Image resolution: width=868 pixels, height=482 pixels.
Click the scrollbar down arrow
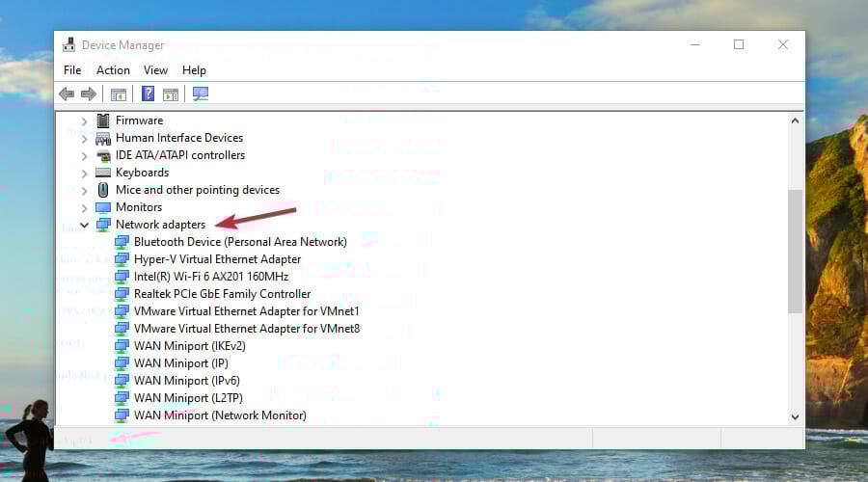click(x=795, y=417)
